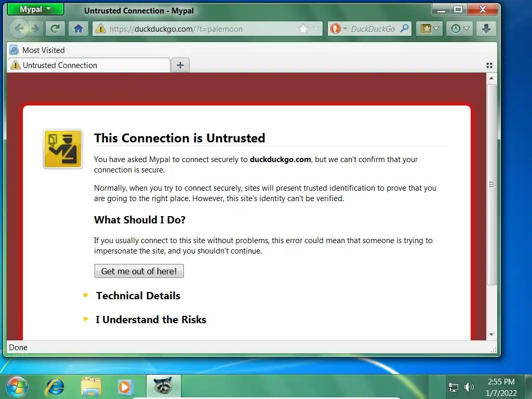This screenshot has width=532, height=399.
Task: Expand I Understand the Risks section
Action: click(x=145, y=320)
